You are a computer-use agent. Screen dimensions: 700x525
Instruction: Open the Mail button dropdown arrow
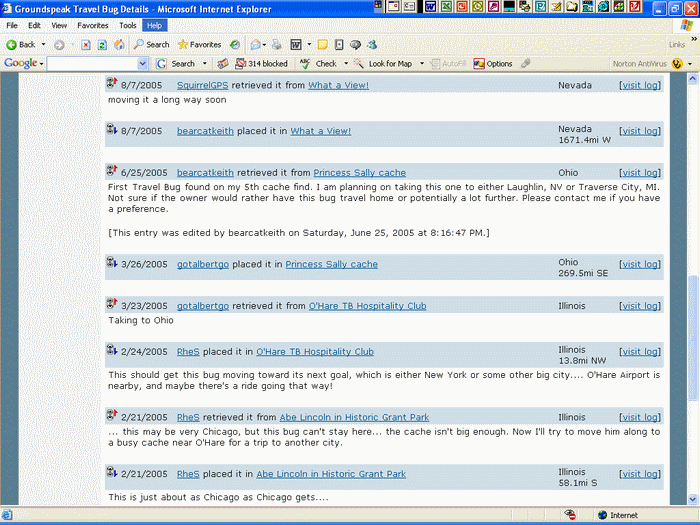264,45
